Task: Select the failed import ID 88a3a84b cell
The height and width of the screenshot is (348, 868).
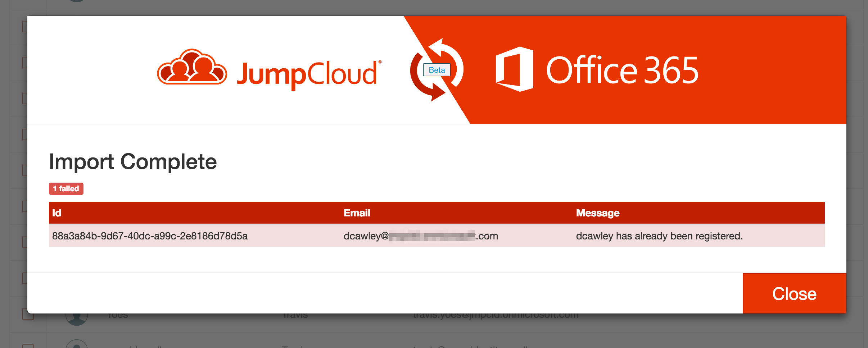Action: tap(150, 236)
